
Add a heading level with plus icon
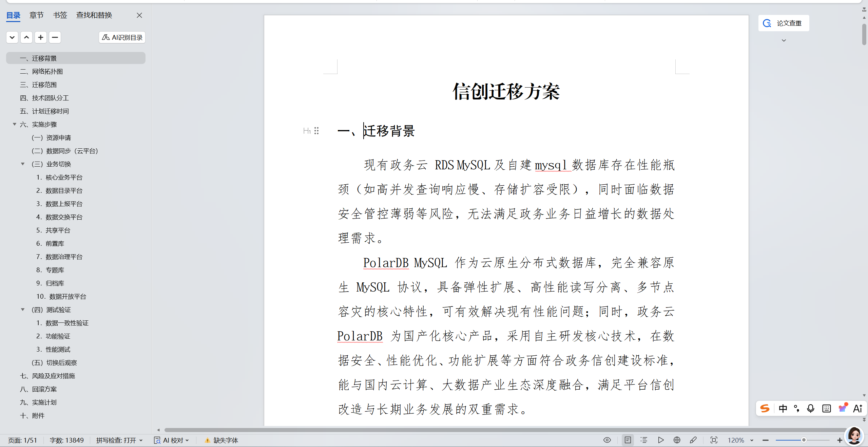41,37
